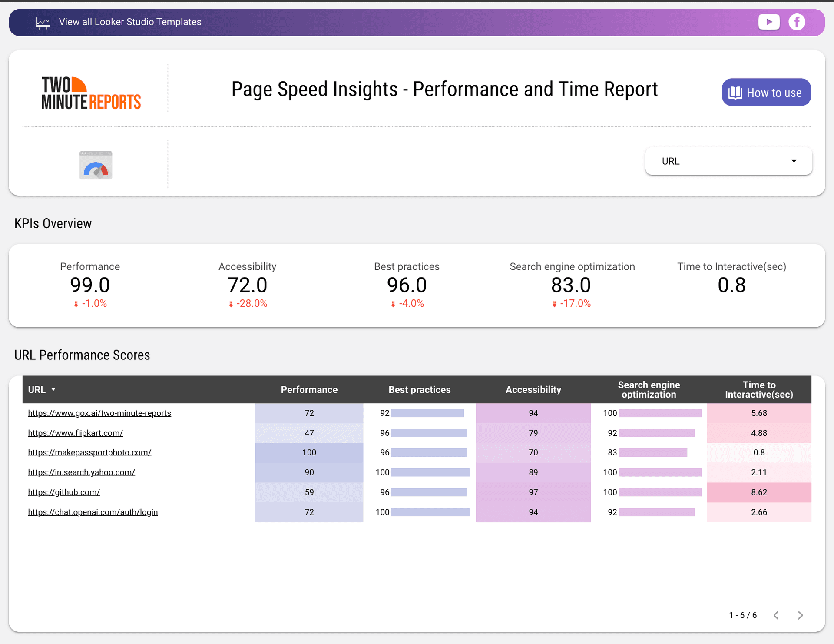Click github.com's Best practices progress bar
The image size is (834, 644).
[428, 492]
